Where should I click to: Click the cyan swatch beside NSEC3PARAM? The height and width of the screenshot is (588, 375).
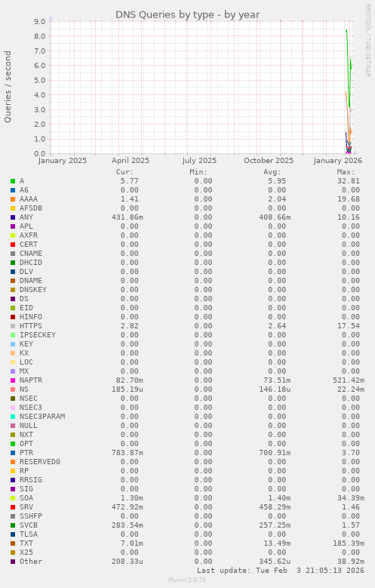coord(13,417)
